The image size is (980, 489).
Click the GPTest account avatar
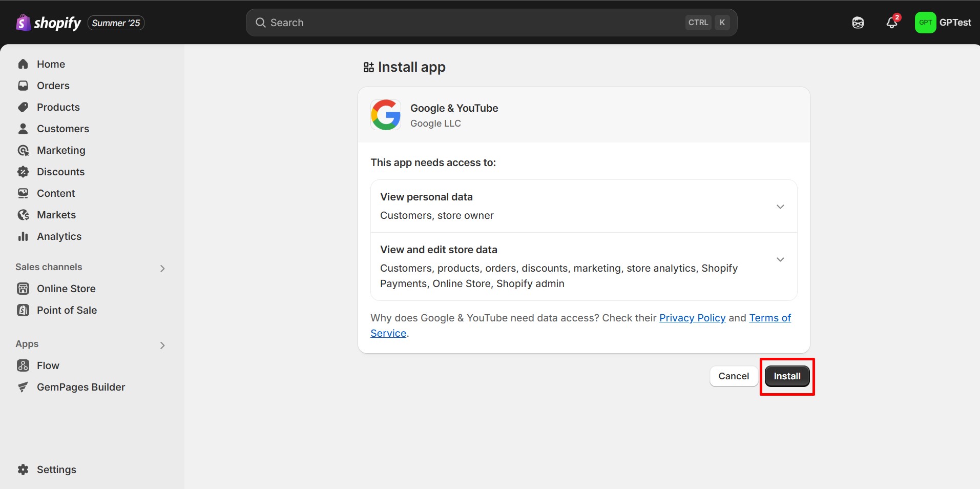925,23
